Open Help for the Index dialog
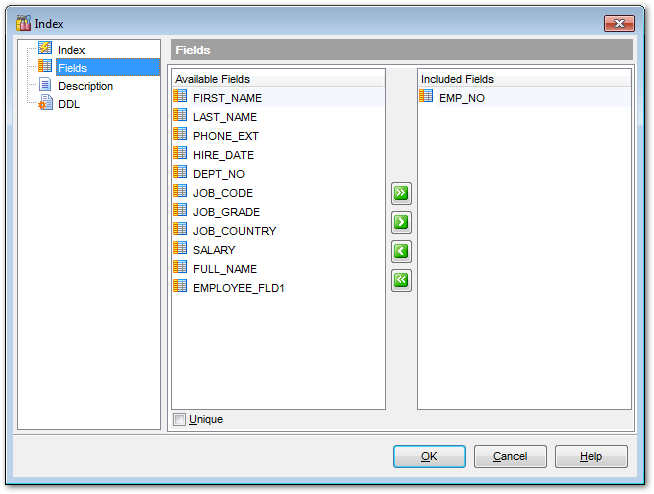Viewport: 654px width, 494px height. click(x=591, y=457)
